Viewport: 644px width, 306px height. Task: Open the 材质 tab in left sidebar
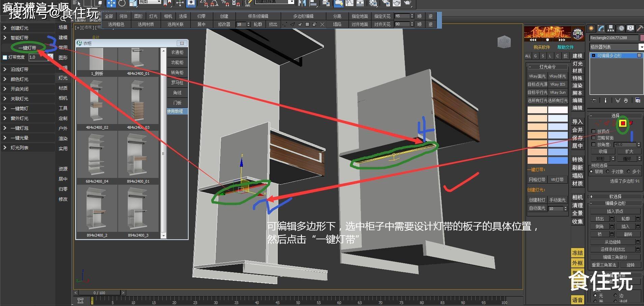[63, 88]
